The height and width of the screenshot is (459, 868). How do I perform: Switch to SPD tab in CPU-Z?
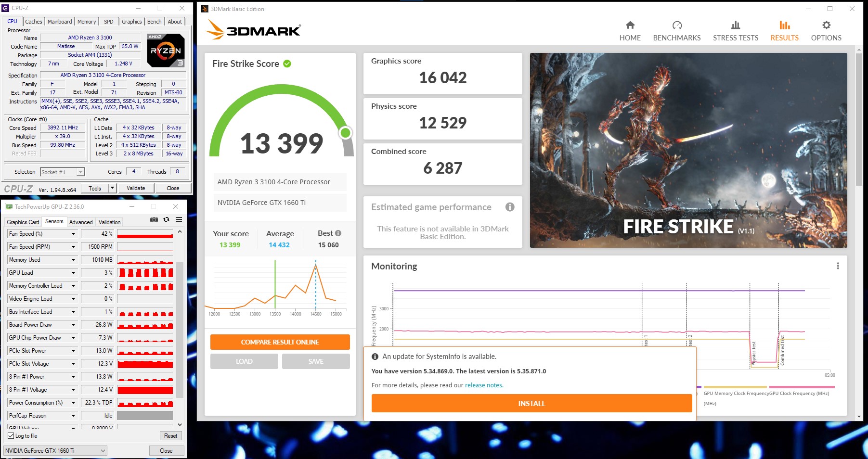coord(109,22)
